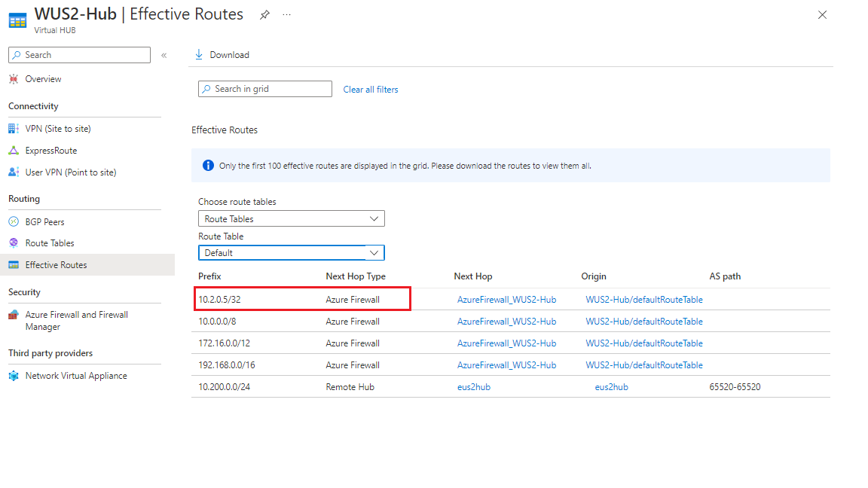Screen dimensions: 868x488
Task: Select the Effective Routes menu item
Action: tap(57, 264)
